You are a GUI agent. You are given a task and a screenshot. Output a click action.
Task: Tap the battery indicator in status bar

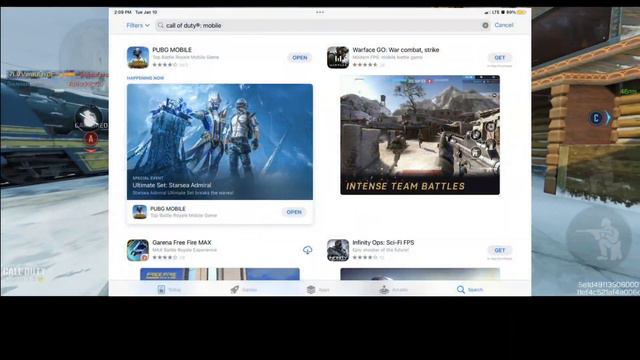521,12
